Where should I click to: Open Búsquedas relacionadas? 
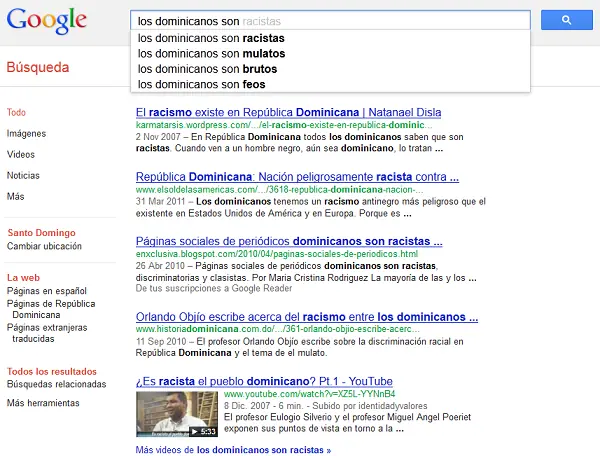[x=57, y=384]
